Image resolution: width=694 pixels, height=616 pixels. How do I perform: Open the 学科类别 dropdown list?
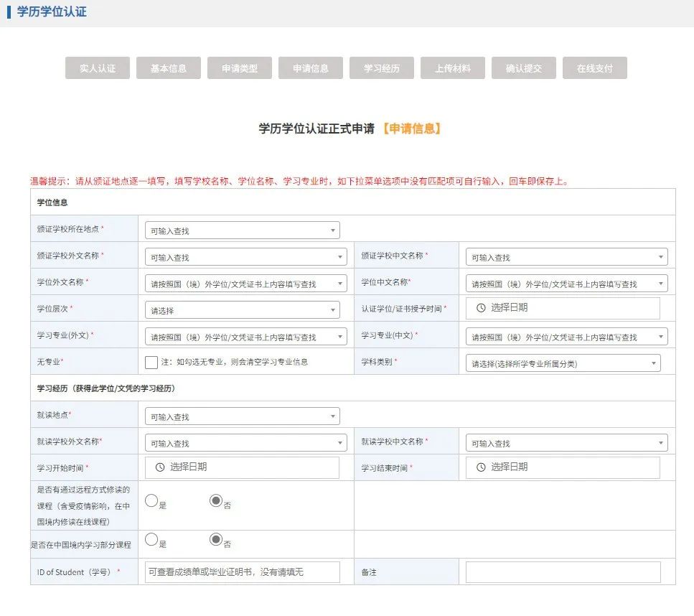(x=563, y=363)
